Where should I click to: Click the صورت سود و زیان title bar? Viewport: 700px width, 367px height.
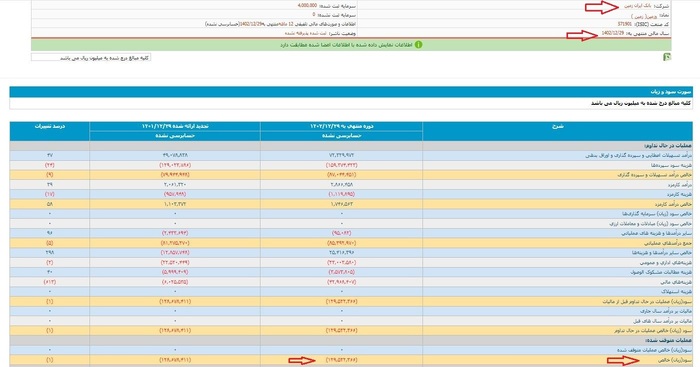351,92
